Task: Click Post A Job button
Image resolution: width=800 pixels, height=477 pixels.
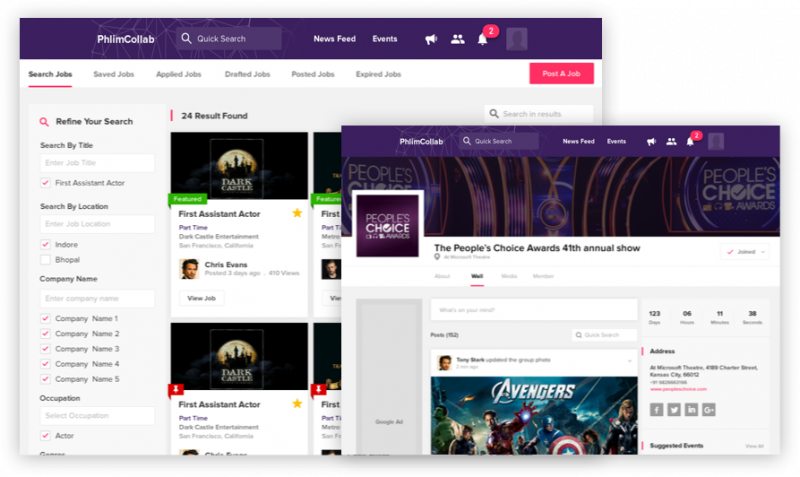Action: [561, 73]
